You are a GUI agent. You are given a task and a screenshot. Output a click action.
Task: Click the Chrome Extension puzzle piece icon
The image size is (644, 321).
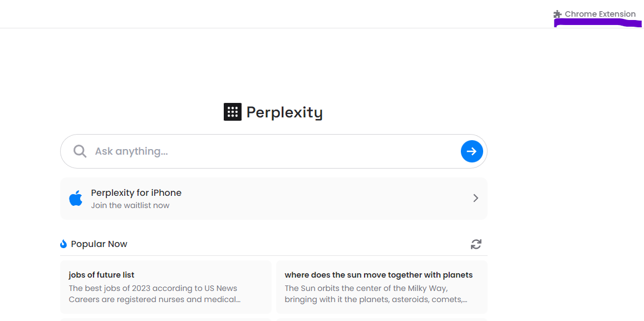point(558,14)
